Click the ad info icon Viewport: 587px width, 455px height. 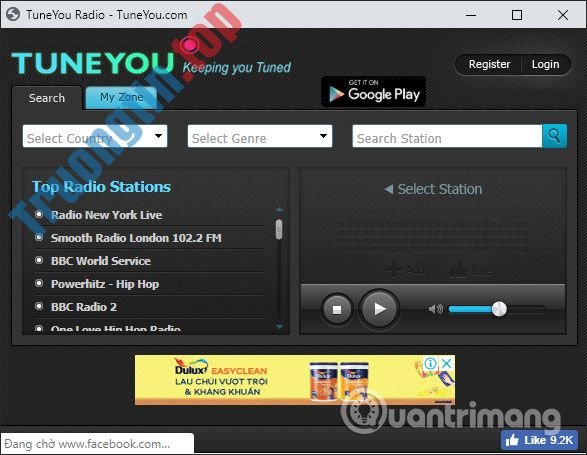coord(431,363)
